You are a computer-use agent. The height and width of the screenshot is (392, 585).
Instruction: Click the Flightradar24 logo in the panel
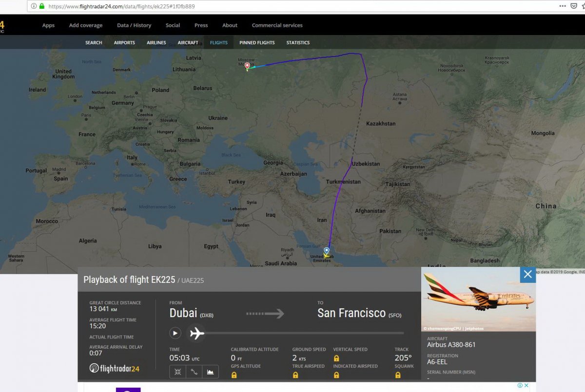[115, 369]
